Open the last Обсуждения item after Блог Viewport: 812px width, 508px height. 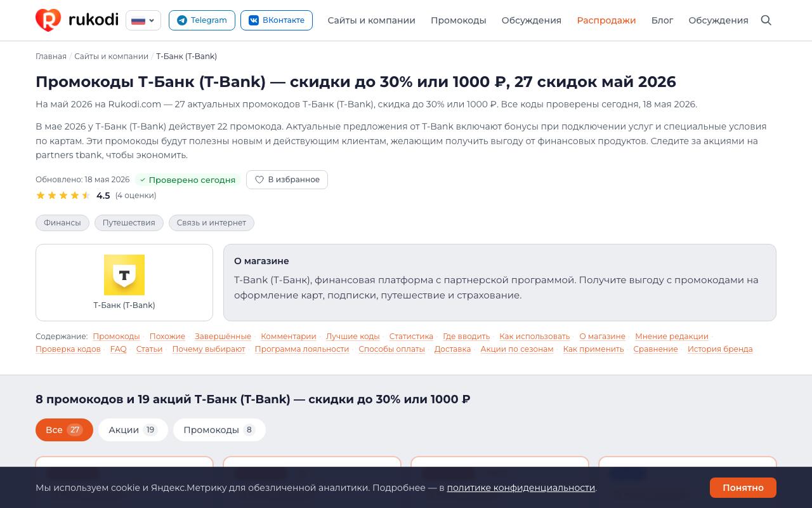tap(719, 20)
